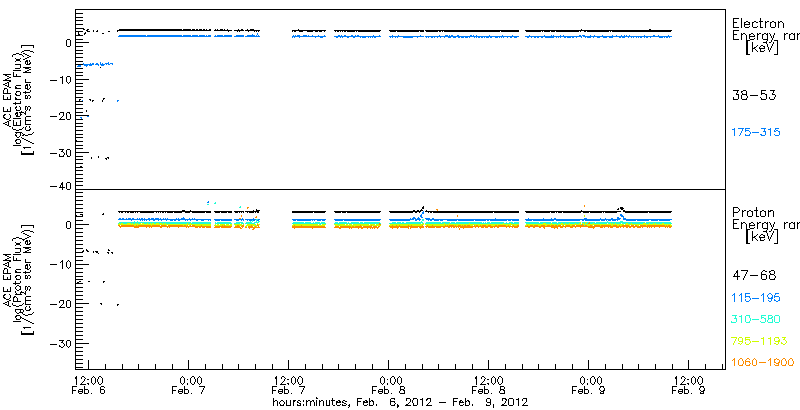Select the 175-315 electron energy legend label
Viewport: 800px width, 410px height.
(x=756, y=133)
